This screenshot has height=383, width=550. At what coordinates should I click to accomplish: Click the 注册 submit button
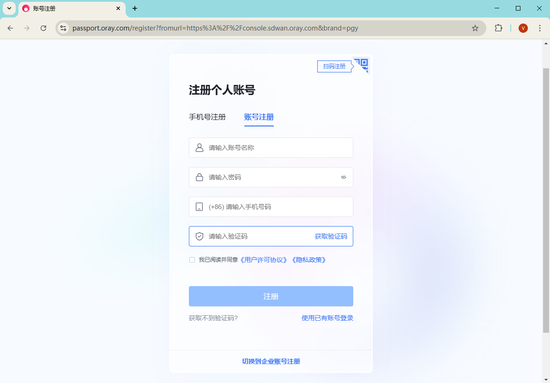[x=271, y=296]
